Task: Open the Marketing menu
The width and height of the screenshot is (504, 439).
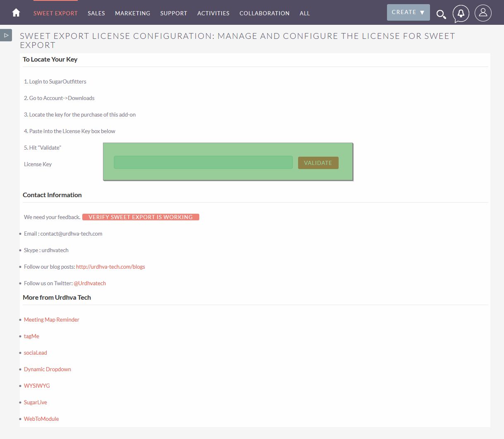Action: pyautogui.click(x=133, y=13)
